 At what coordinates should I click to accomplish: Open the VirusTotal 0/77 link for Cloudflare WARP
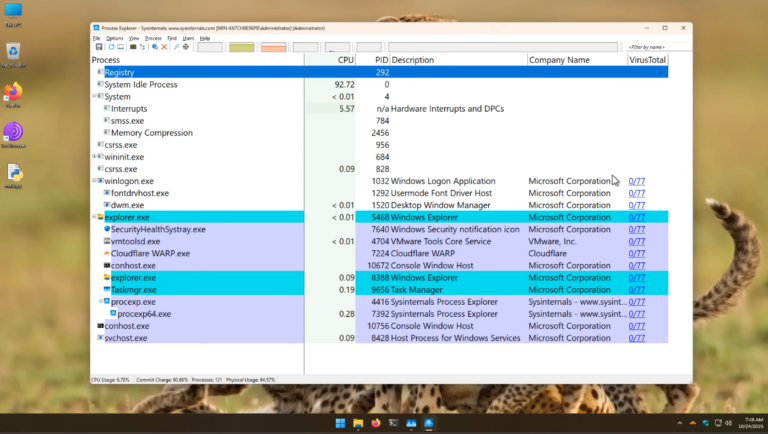point(637,253)
